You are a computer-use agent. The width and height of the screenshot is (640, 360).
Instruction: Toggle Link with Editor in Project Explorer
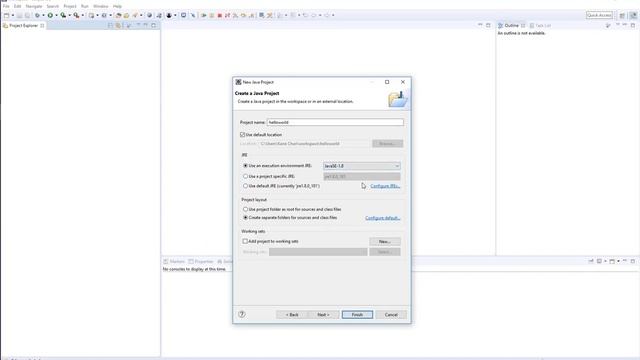[118, 25]
